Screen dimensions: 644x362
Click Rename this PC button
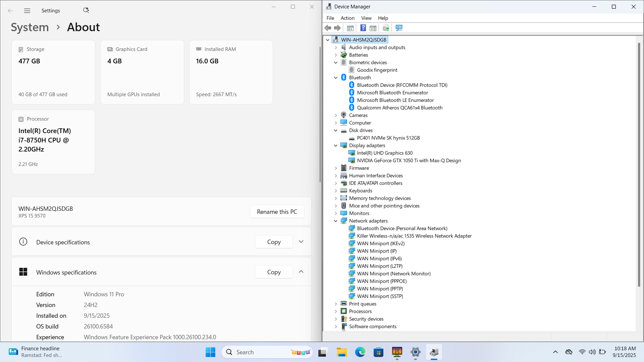coord(277,212)
